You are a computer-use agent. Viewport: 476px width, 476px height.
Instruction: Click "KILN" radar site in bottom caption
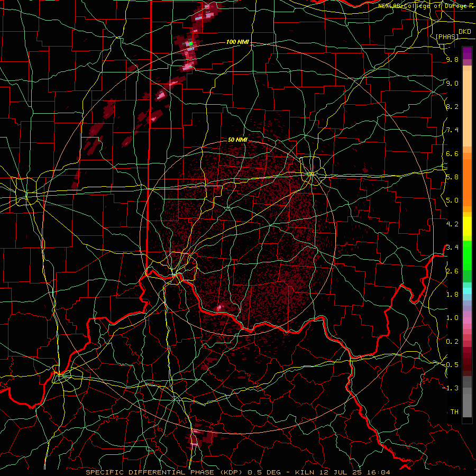[x=305, y=472]
